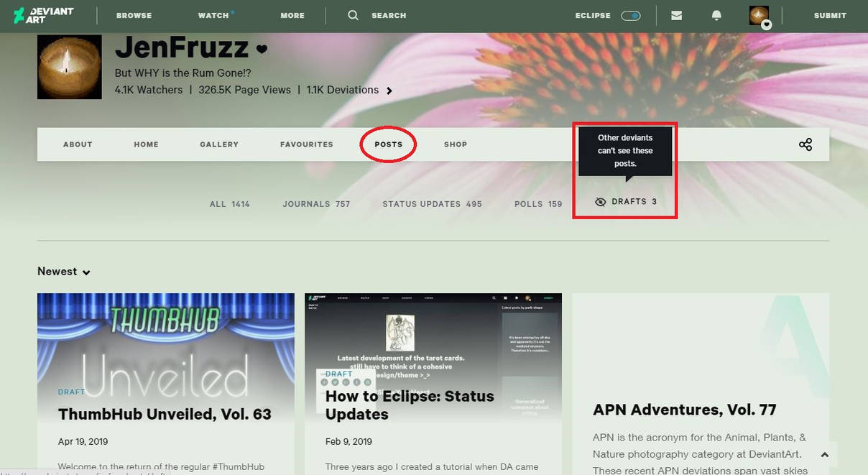The image size is (868, 475).
Task: Open the Browse menu
Action: pyautogui.click(x=134, y=15)
